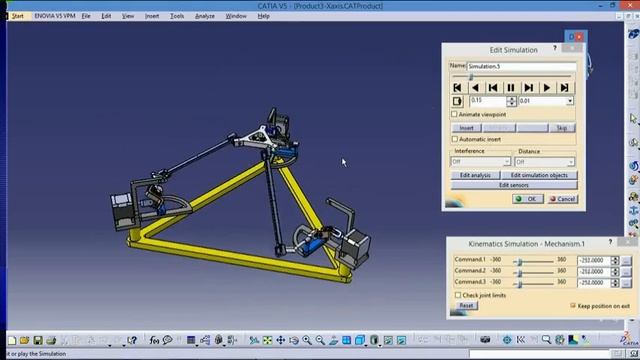640x360 pixels.
Task: Click the New document icon
Action: click(x=12, y=340)
